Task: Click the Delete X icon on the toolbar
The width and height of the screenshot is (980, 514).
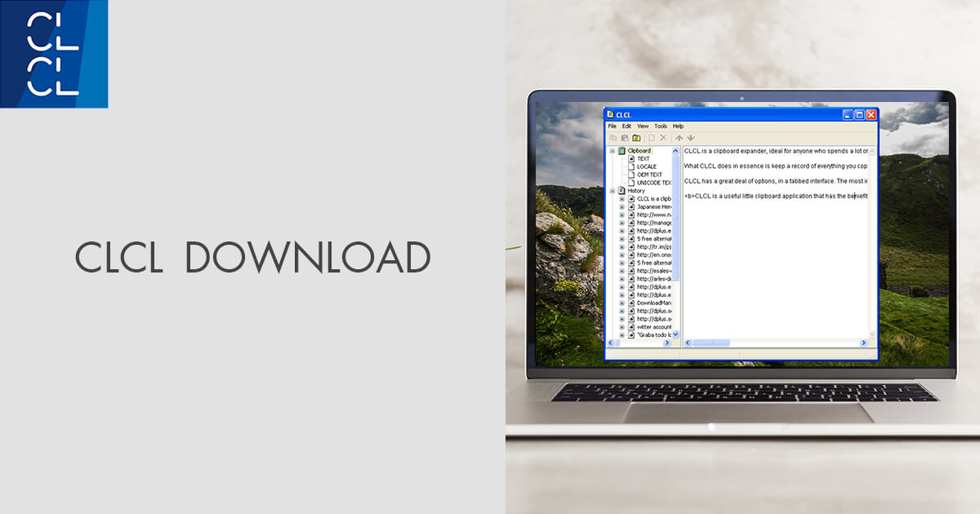Action: (663, 137)
